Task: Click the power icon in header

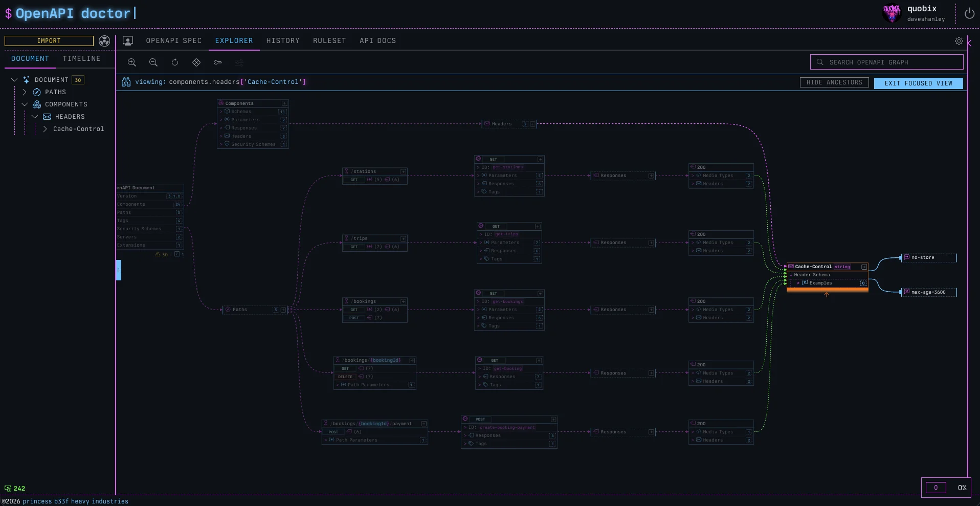Action: (969, 14)
